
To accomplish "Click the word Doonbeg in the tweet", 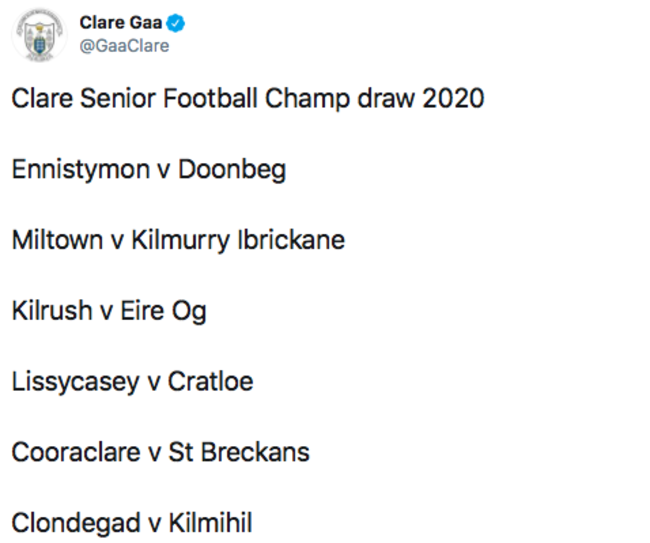I will pos(231,169).
